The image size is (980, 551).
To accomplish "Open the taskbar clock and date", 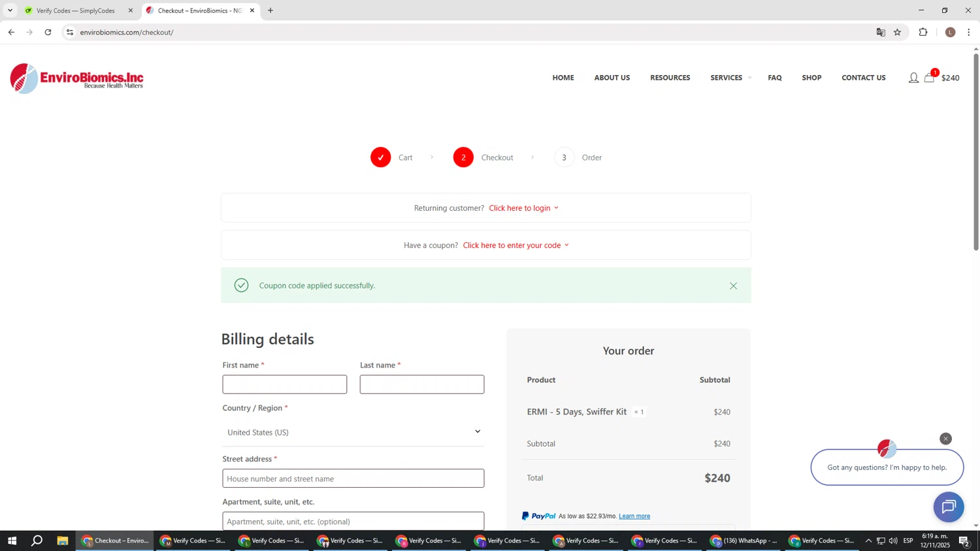I will pos(935,541).
